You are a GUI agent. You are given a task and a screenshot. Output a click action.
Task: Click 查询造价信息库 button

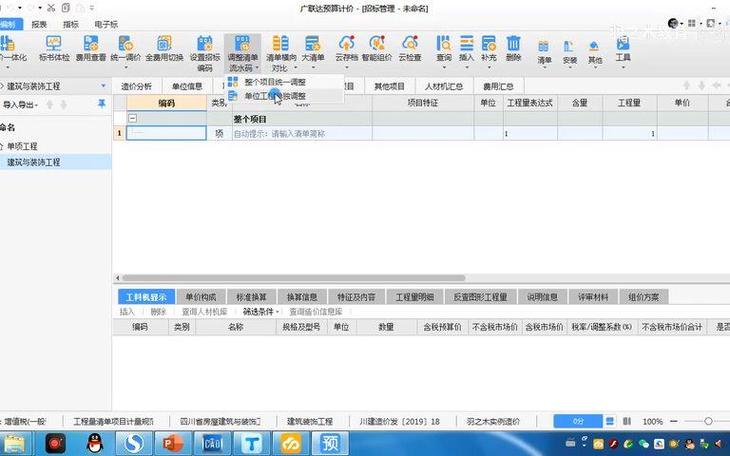316,312
